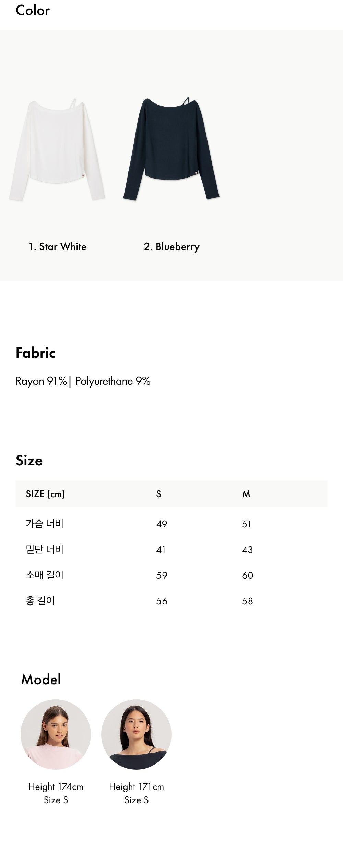The image size is (343, 868).
Task: Click the '1. Star White' color label
Action: tap(58, 247)
